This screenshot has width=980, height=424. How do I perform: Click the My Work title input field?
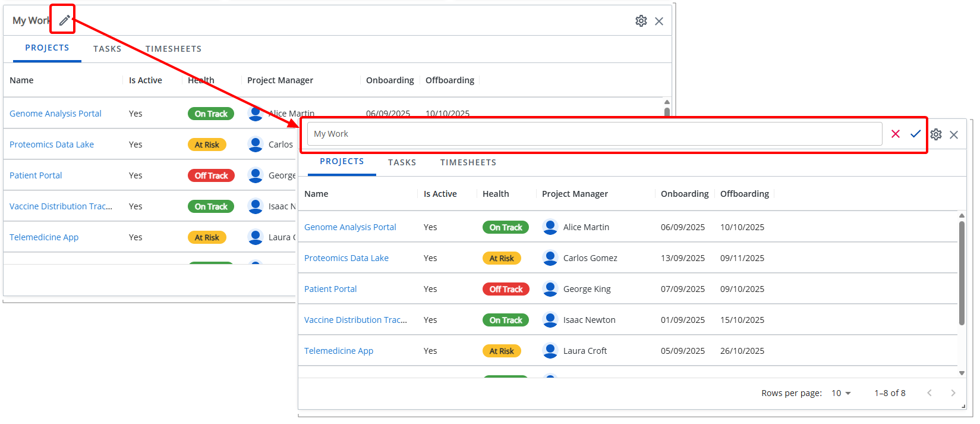tap(594, 134)
